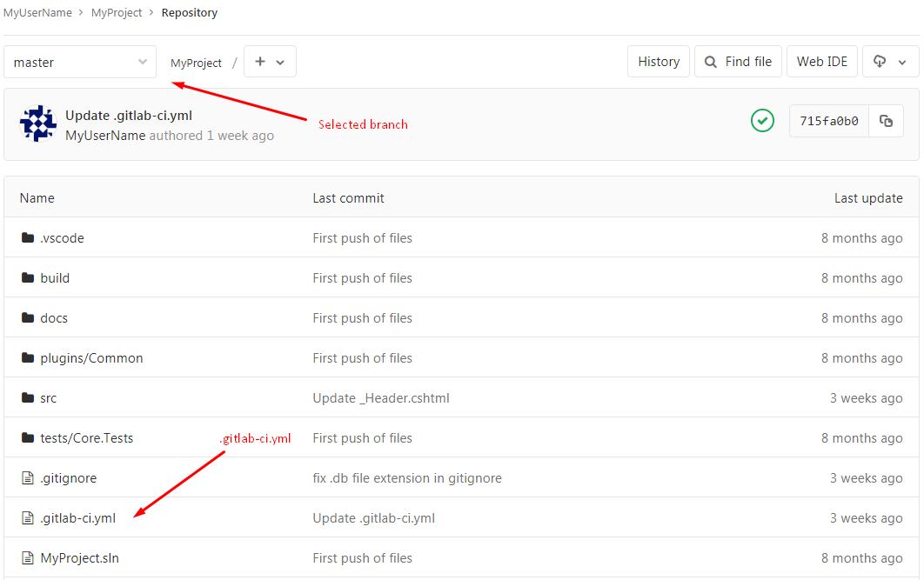Click the .gitlab-ci.yml file icon
The image size is (924, 580).
click(x=28, y=518)
